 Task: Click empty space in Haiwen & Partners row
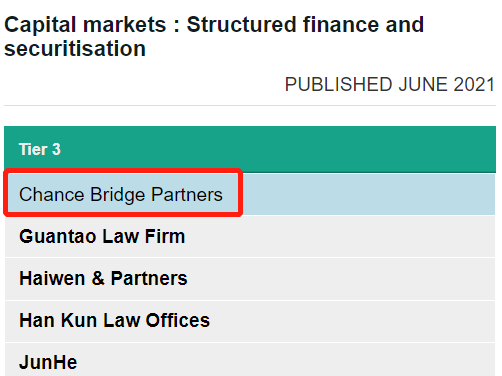click(x=342, y=278)
